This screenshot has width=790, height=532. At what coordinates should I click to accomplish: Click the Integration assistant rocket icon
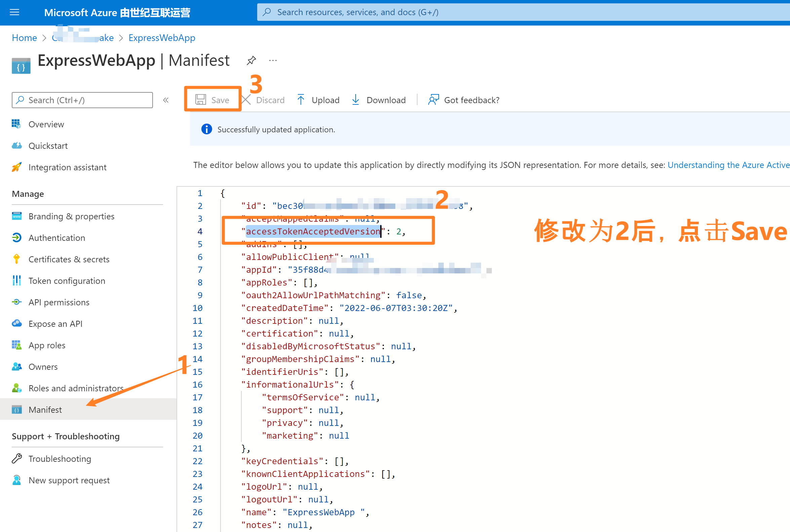point(16,167)
